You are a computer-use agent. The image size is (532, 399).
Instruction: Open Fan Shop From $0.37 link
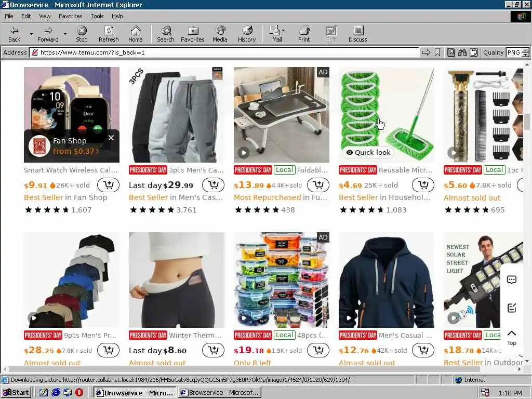[x=76, y=151]
